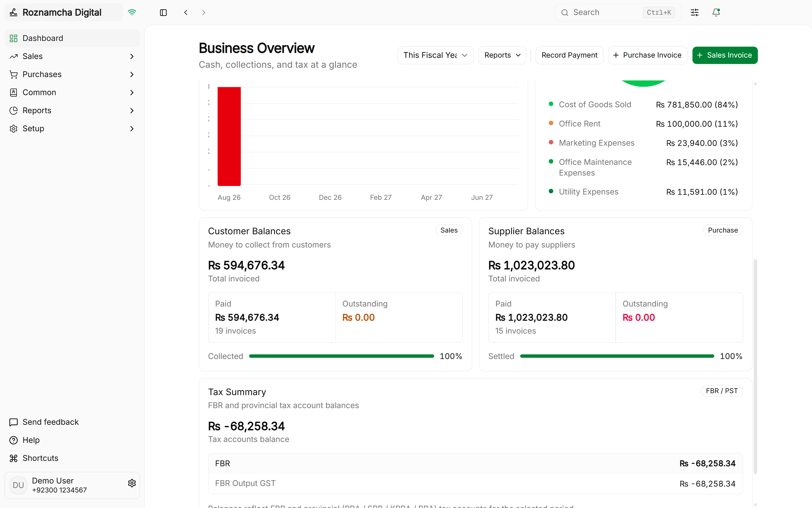The image size is (812, 508).
Task: Click the 19 invoices text
Action: point(235,331)
